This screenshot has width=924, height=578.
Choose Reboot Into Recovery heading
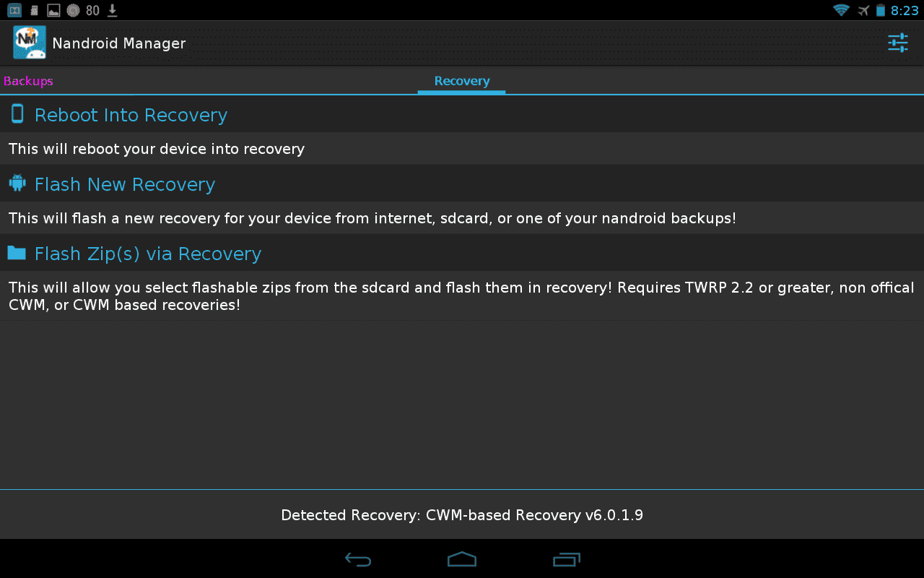(x=131, y=115)
